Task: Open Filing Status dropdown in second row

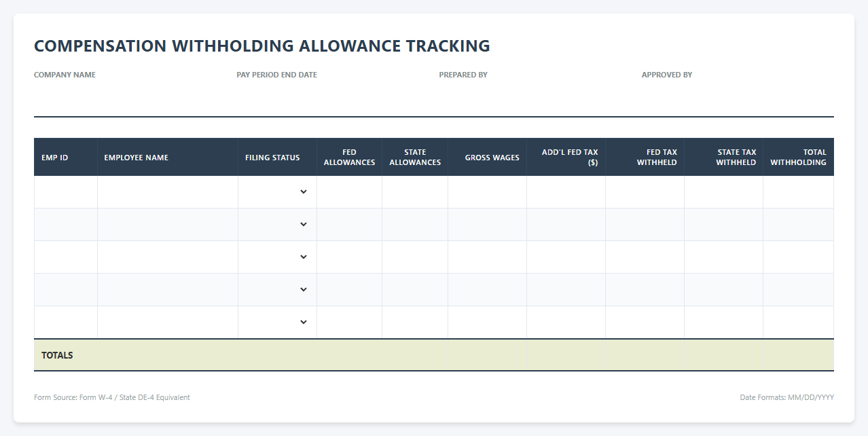Action: tap(277, 225)
